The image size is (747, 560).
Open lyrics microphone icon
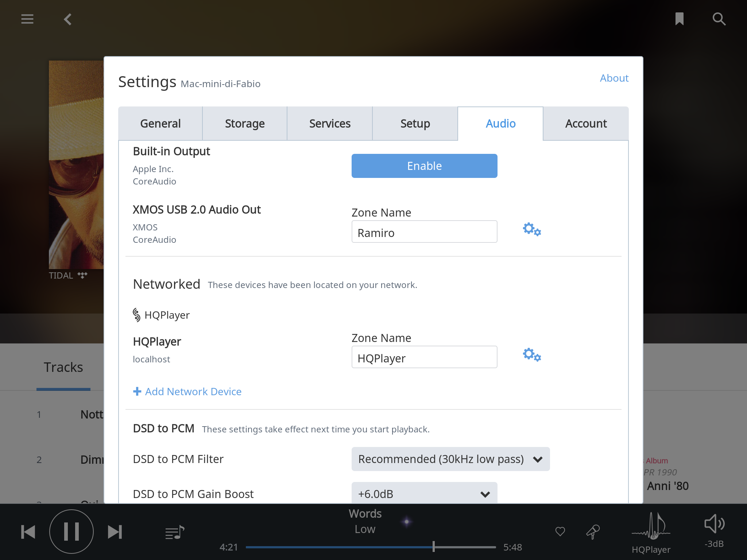(593, 532)
